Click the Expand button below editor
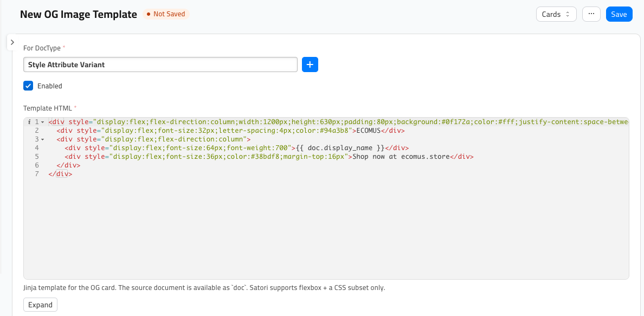This screenshot has height=316, width=644. tap(40, 305)
